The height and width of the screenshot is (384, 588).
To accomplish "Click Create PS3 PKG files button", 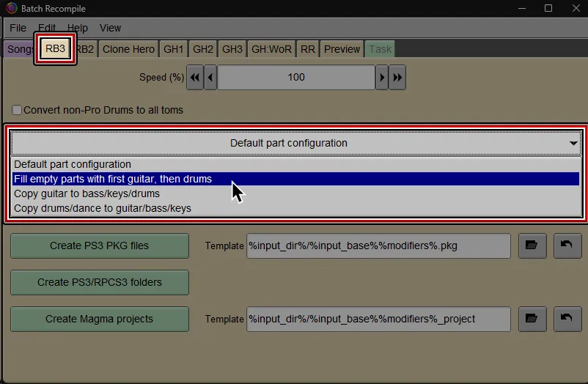I will [x=100, y=245].
